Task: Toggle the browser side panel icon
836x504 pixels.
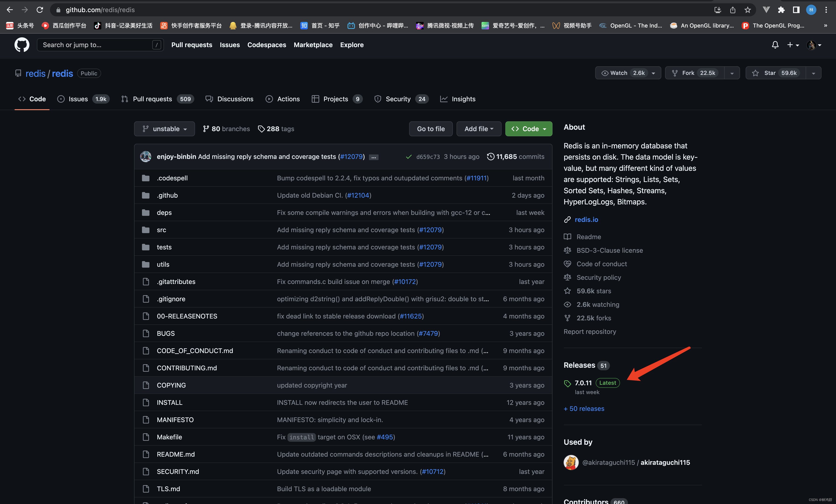Action: 796,10
